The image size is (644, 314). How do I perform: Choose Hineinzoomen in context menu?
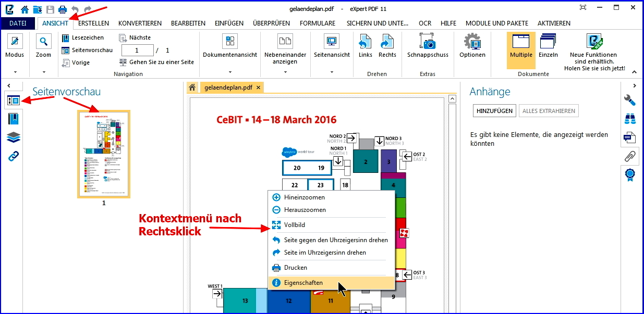(331, 197)
